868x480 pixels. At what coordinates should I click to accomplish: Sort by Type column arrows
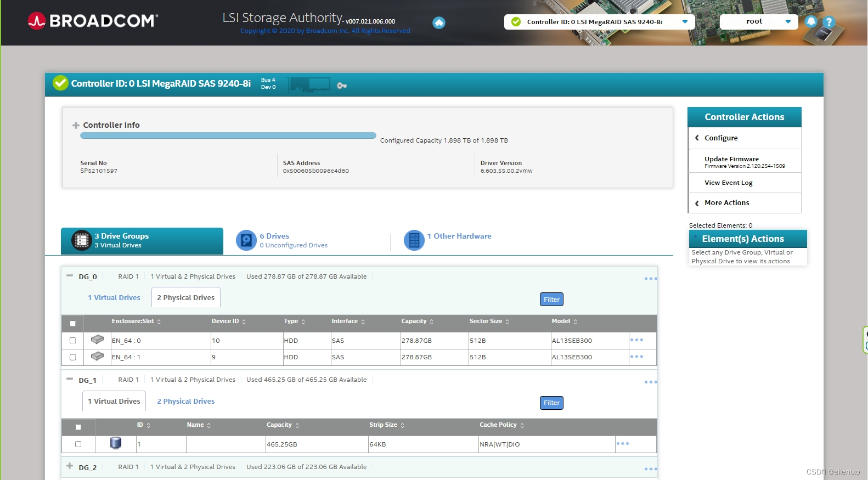pyautogui.click(x=303, y=321)
